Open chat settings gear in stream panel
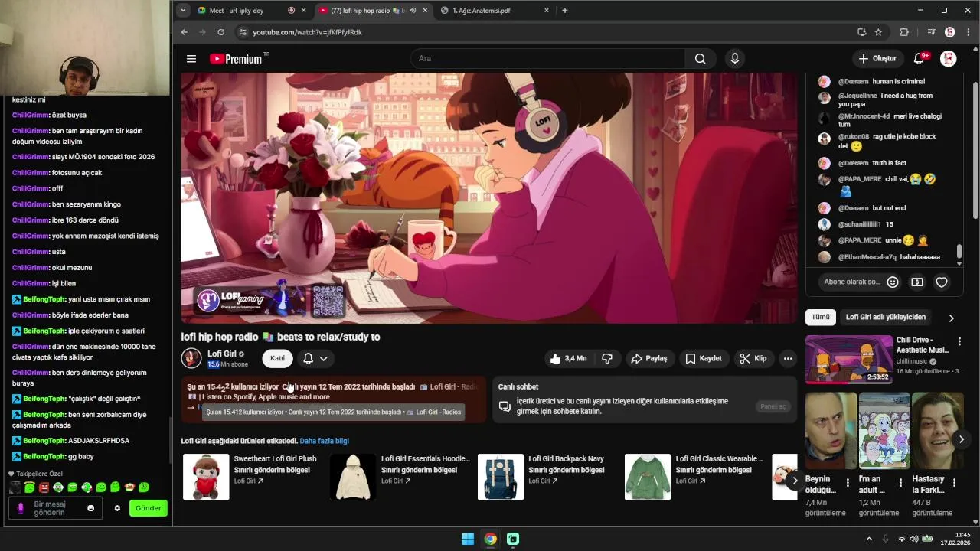This screenshot has width=980, height=551. pyautogui.click(x=117, y=508)
